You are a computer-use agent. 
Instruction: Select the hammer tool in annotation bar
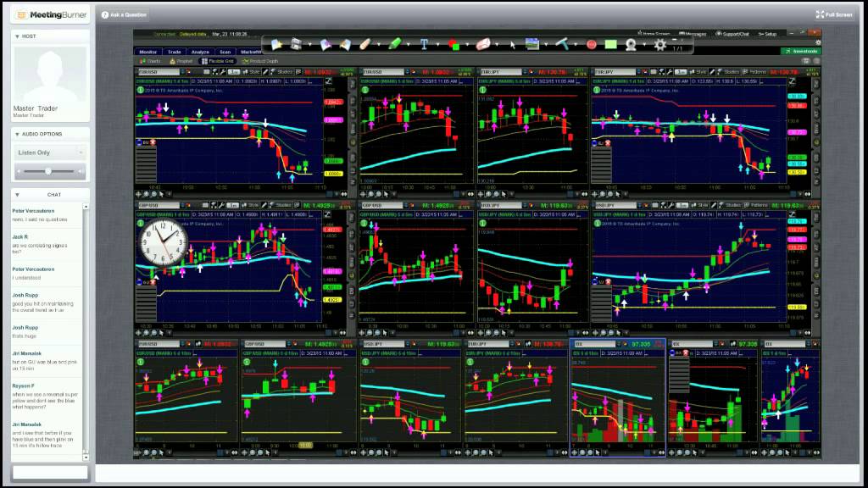pyautogui.click(x=563, y=44)
